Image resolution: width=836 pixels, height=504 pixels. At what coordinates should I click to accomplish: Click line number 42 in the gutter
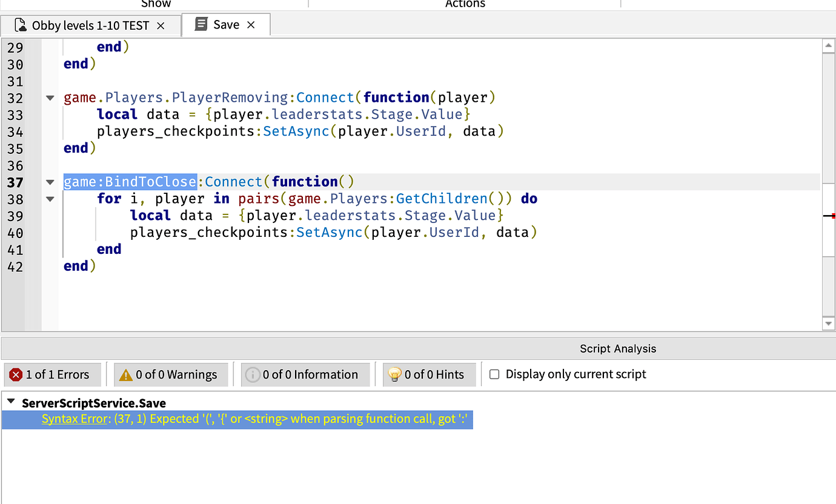click(15, 267)
